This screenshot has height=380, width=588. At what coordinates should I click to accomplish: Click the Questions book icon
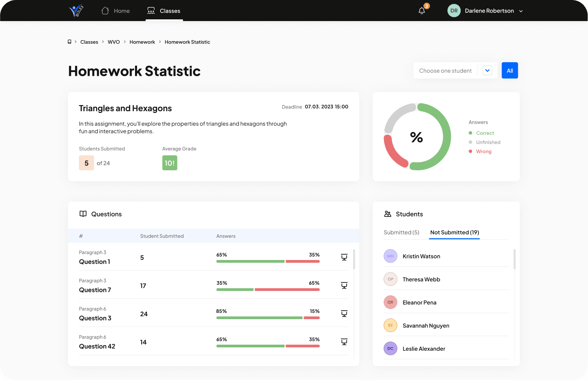pos(83,214)
